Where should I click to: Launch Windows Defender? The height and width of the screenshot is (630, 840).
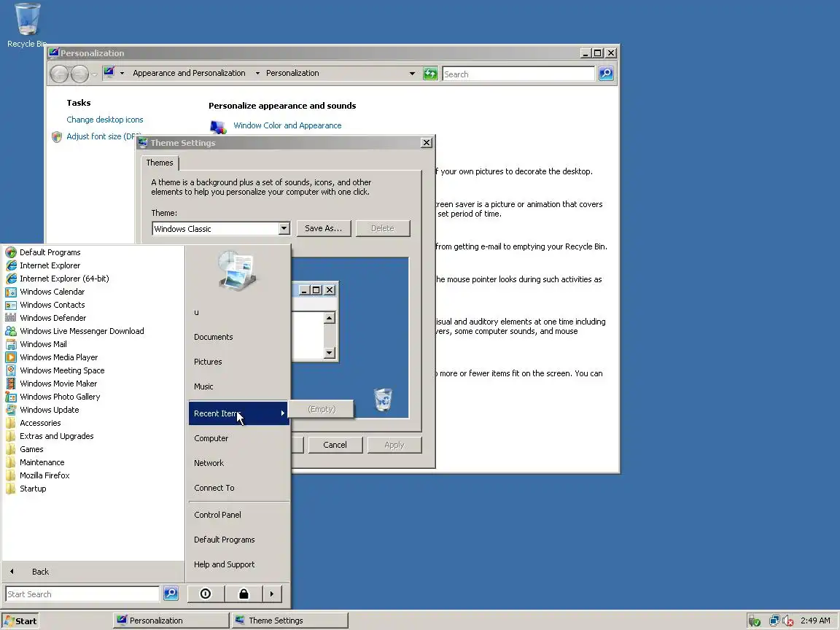point(52,318)
